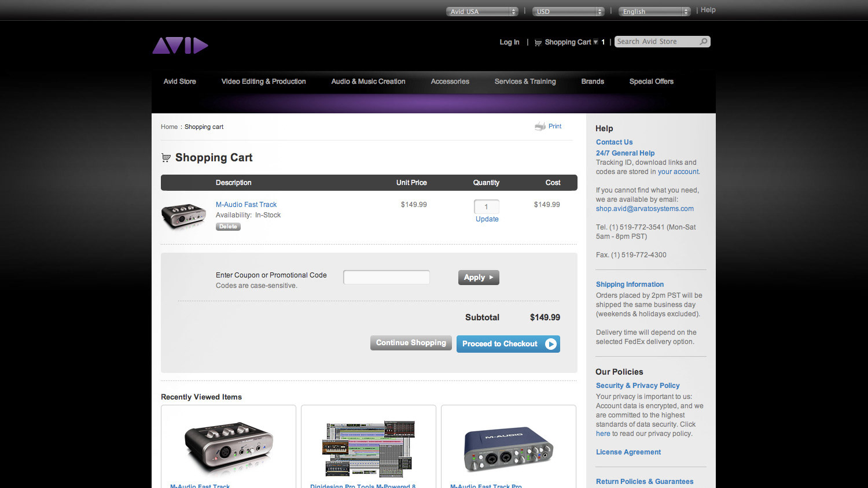Click the your account link
This screenshot has width=868, height=488.
[678, 172]
